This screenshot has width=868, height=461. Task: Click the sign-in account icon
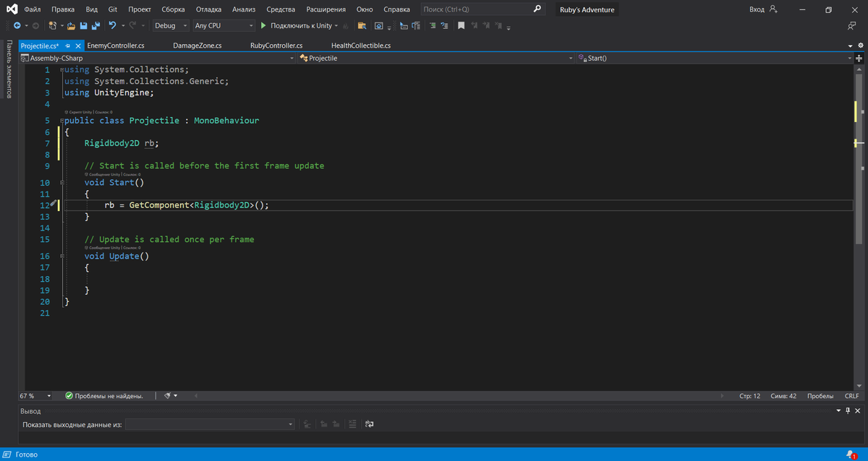pos(773,9)
